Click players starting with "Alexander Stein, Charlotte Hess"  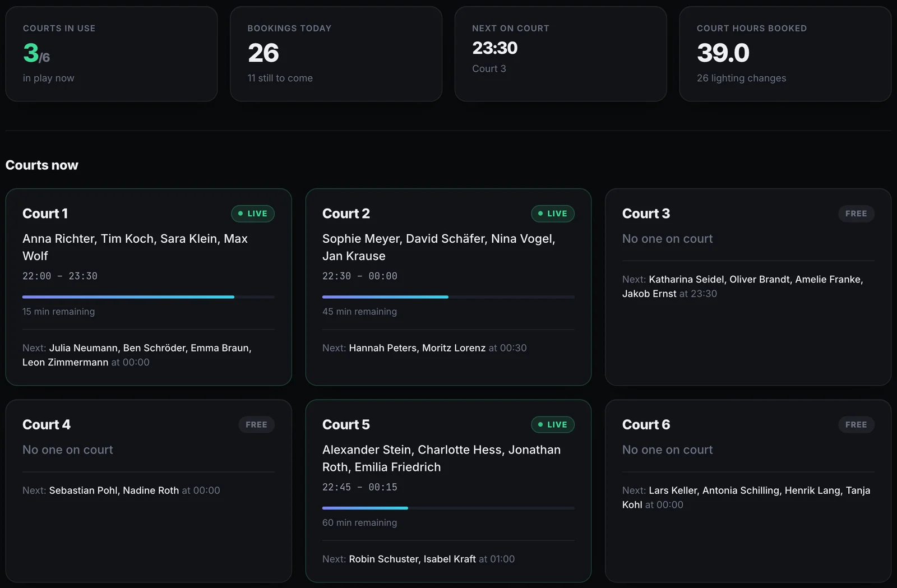coord(442,459)
